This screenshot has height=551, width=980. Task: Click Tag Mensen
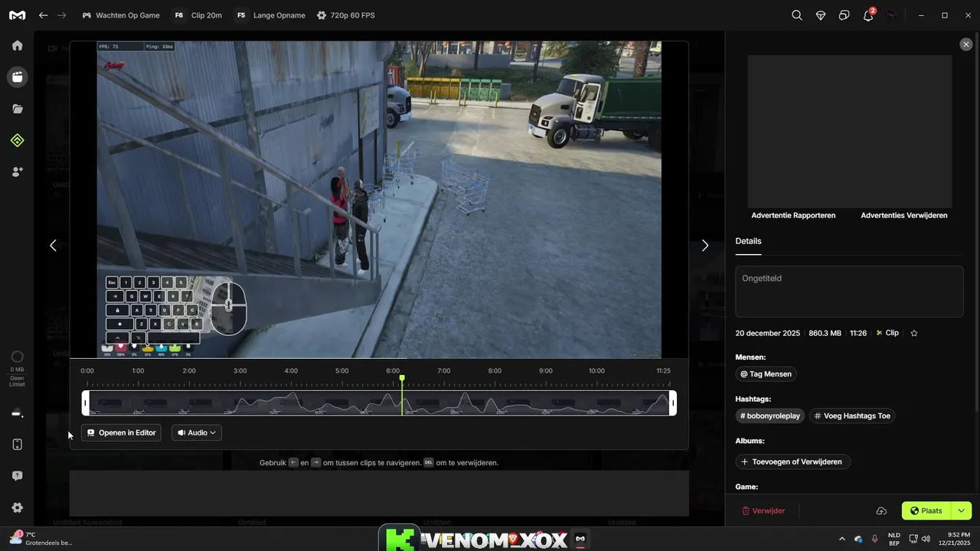click(x=766, y=374)
